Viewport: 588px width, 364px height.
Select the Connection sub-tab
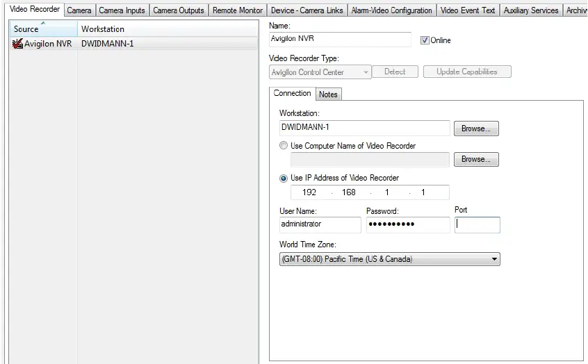click(292, 93)
